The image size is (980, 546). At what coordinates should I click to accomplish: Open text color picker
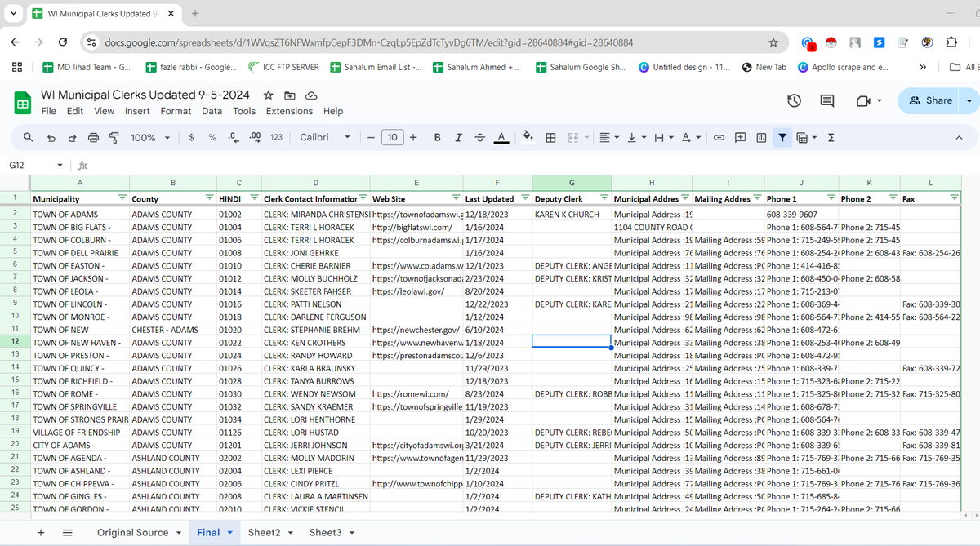tap(501, 138)
